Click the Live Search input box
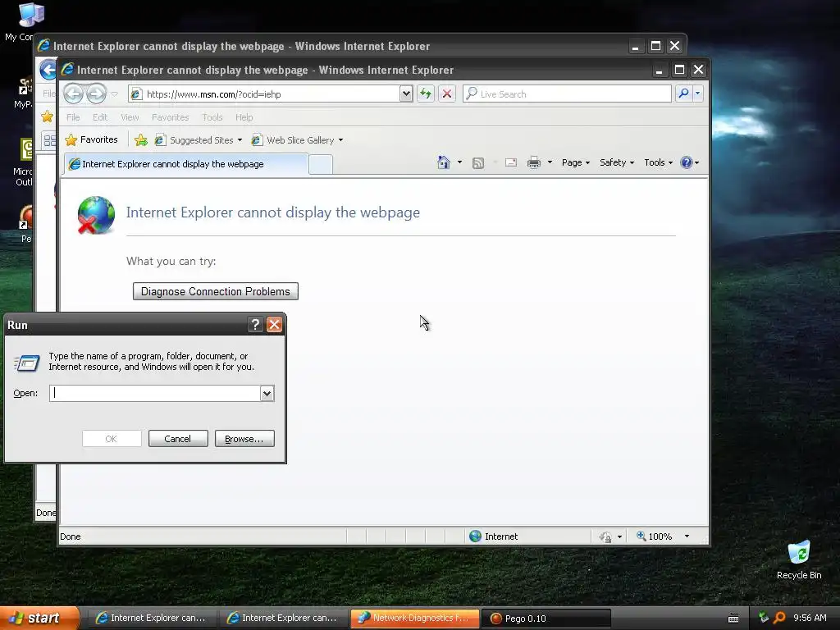 (567, 94)
